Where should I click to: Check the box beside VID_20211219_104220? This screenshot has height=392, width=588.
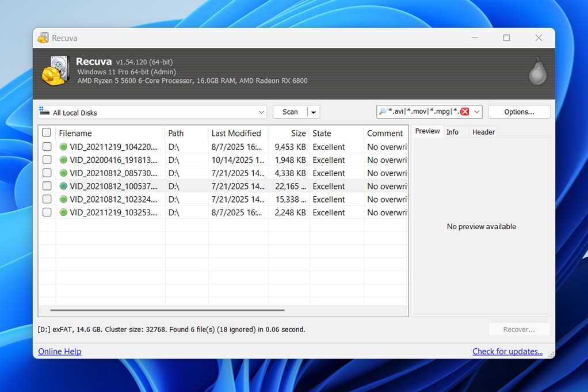(x=47, y=146)
